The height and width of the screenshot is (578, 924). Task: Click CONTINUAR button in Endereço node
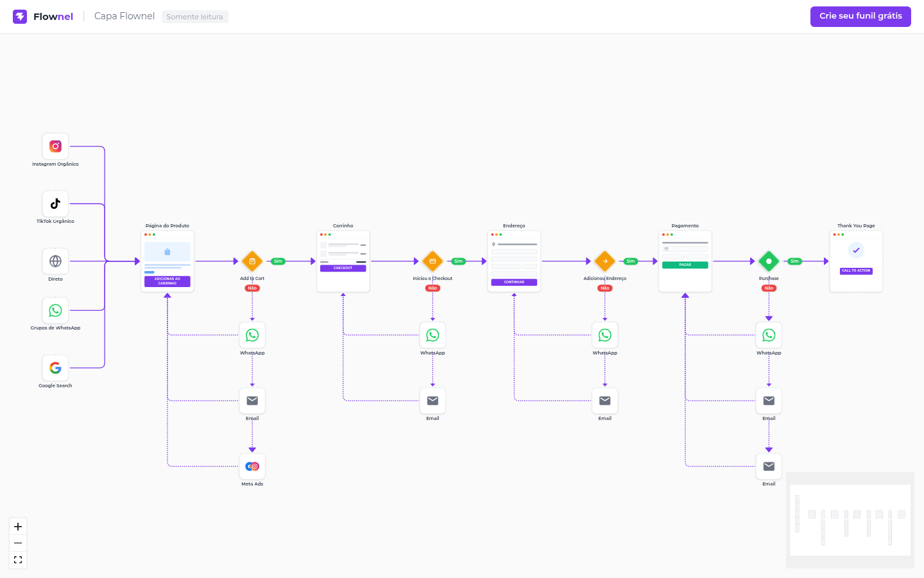pyautogui.click(x=514, y=282)
